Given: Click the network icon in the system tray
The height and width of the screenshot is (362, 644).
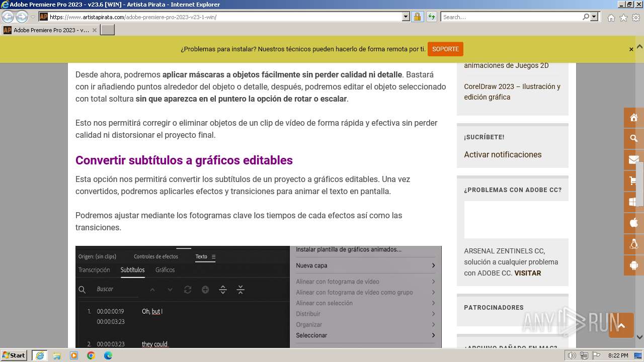Looking at the screenshot, I should click(584, 355).
